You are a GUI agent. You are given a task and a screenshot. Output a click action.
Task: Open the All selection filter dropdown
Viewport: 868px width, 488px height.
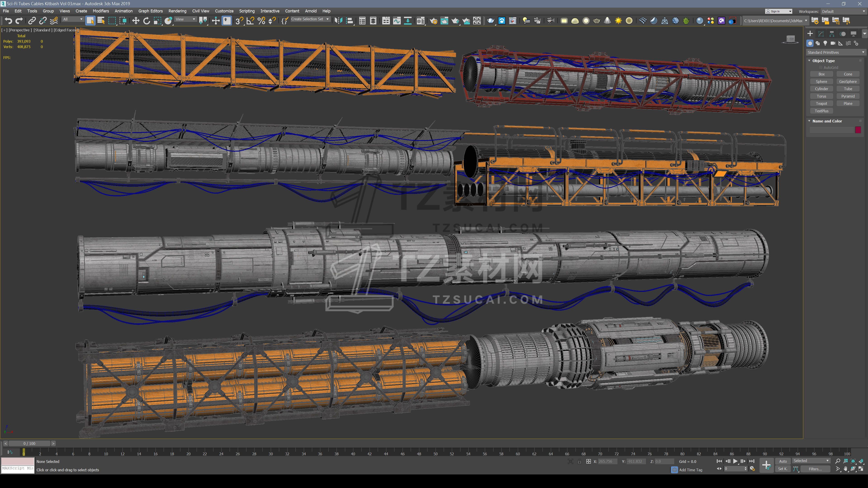pos(73,19)
